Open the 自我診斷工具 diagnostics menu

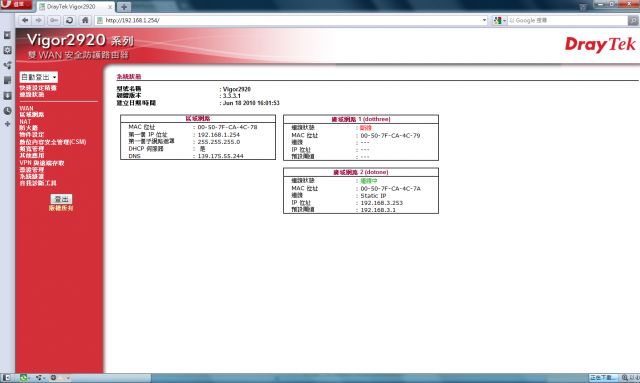pyautogui.click(x=38, y=183)
